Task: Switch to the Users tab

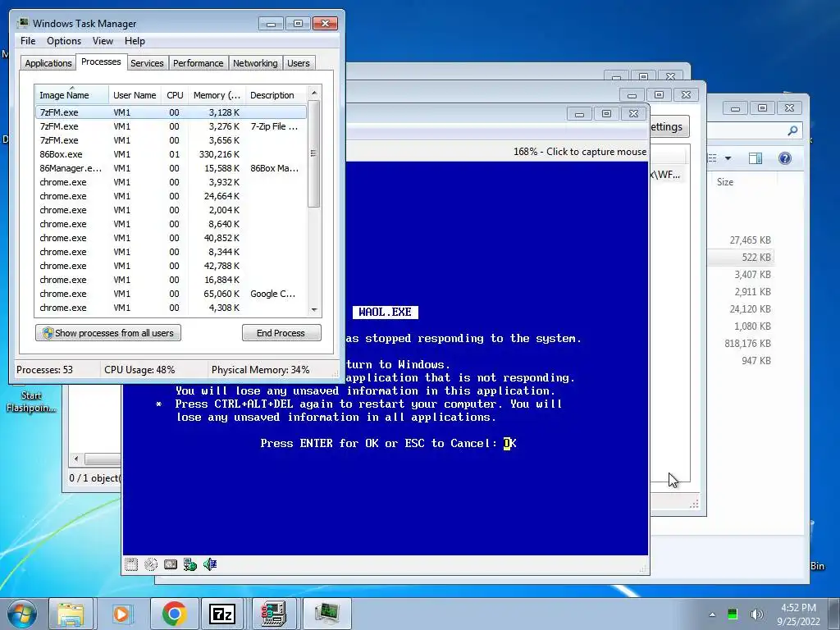Action: click(x=299, y=63)
